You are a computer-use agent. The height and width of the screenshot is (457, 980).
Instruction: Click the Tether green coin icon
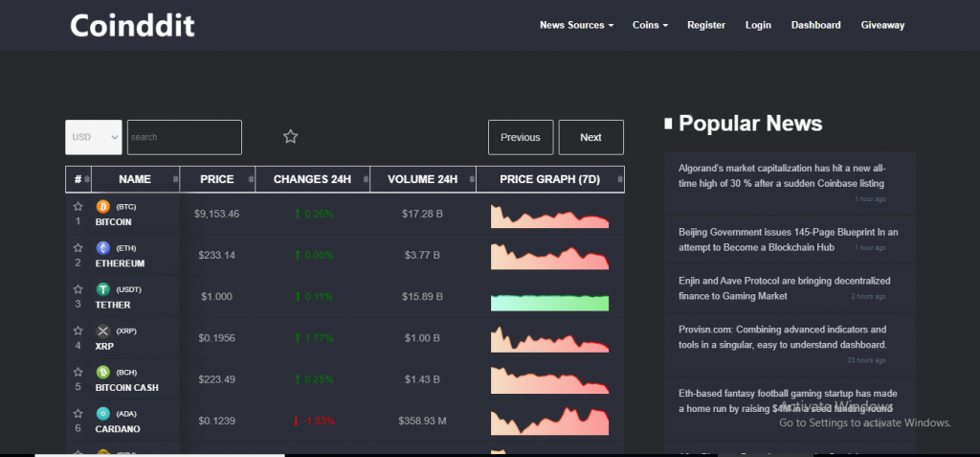pos(103,289)
